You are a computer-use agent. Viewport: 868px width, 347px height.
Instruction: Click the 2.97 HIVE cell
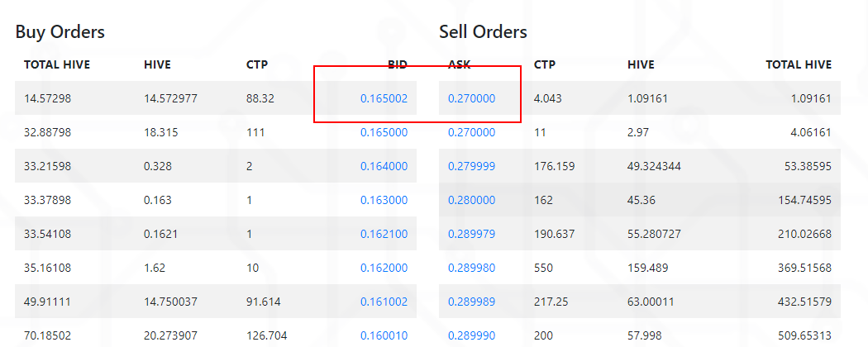click(x=638, y=132)
